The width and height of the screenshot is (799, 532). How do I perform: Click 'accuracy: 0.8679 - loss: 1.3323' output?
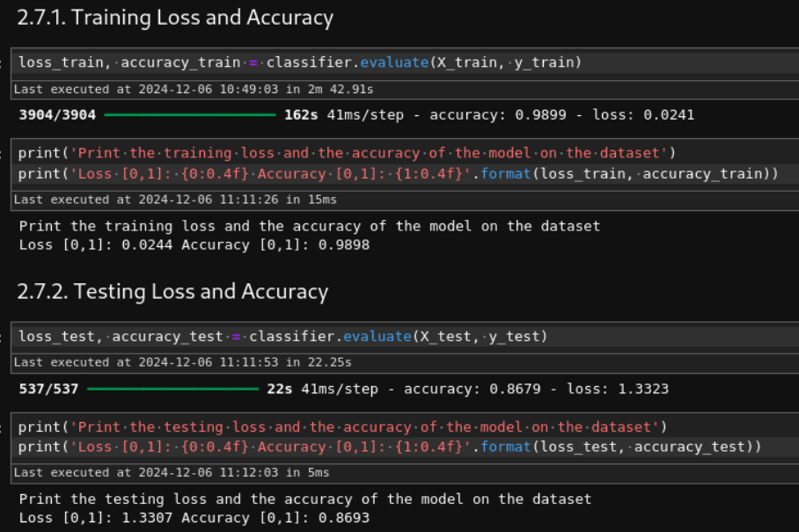click(x=537, y=389)
